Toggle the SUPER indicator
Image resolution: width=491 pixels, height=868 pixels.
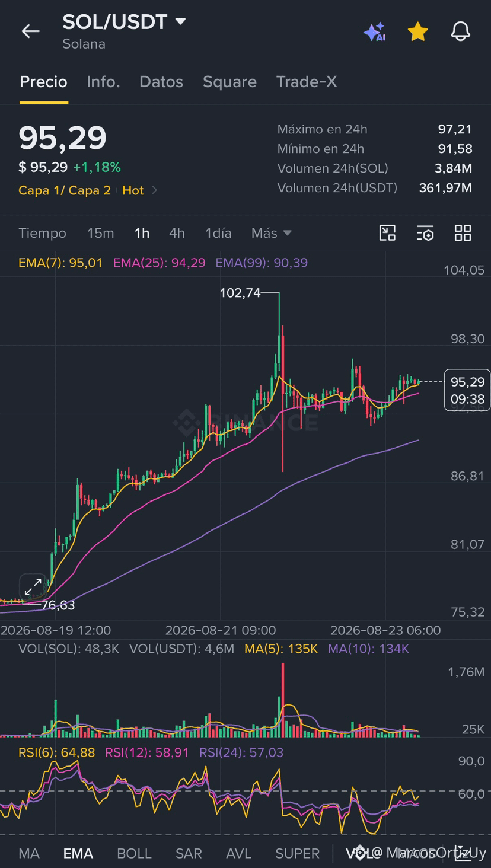(298, 853)
